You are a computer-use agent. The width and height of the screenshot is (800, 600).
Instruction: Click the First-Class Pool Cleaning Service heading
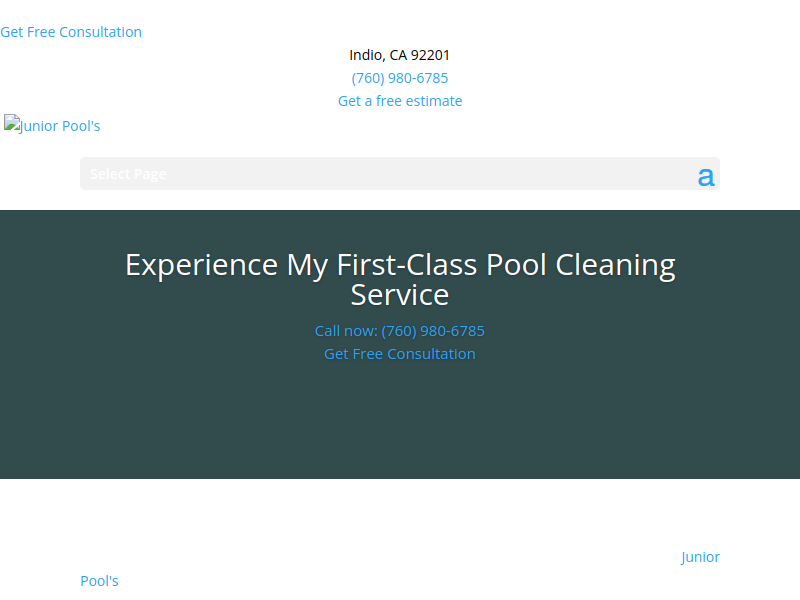[400, 279]
